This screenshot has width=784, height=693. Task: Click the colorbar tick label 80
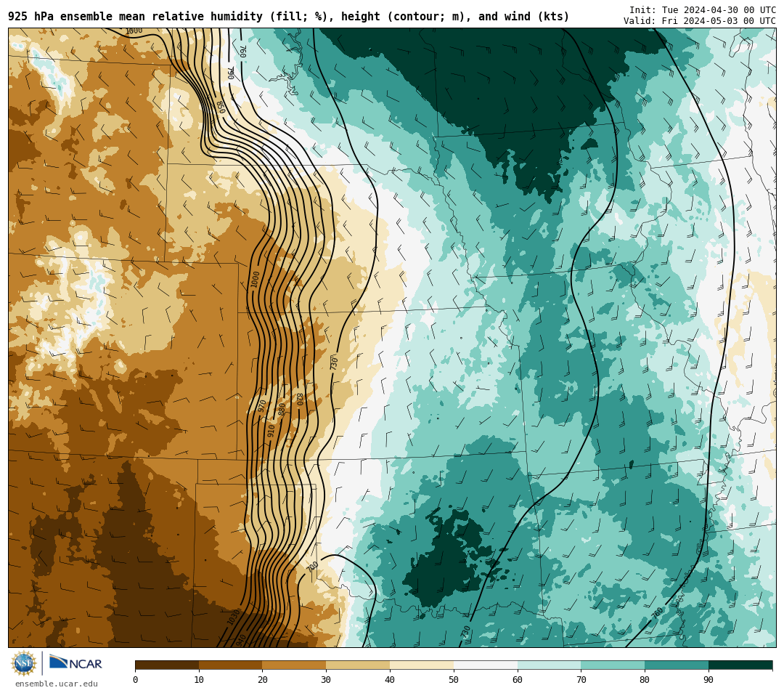click(645, 679)
